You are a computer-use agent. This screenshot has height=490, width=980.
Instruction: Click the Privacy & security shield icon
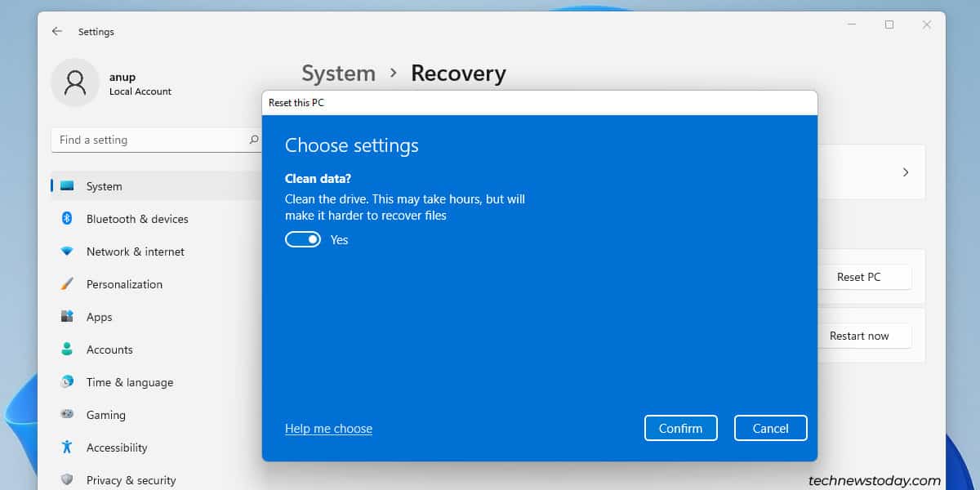click(x=69, y=480)
